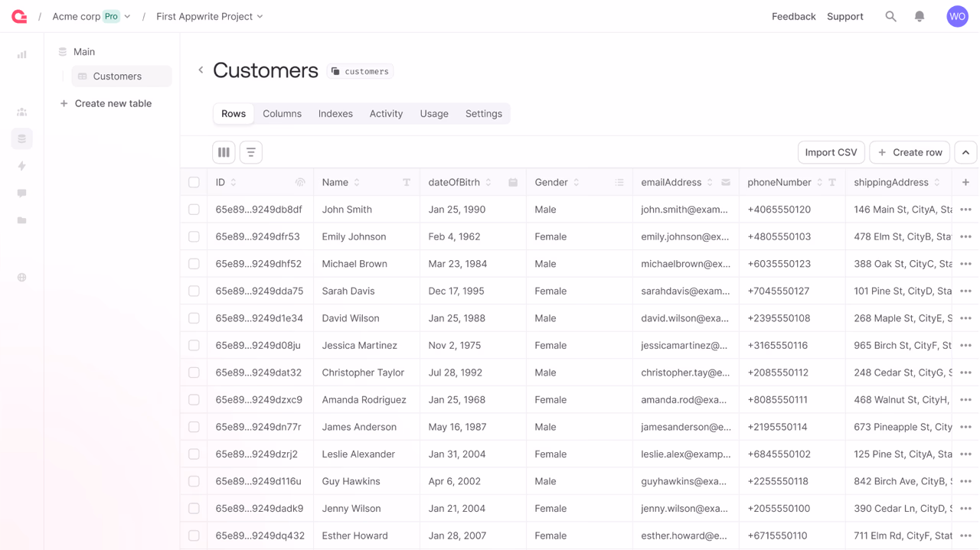This screenshot has height=550, width=980.
Task: Click the Appwrite logo icon
Action: tap(19, 16)
